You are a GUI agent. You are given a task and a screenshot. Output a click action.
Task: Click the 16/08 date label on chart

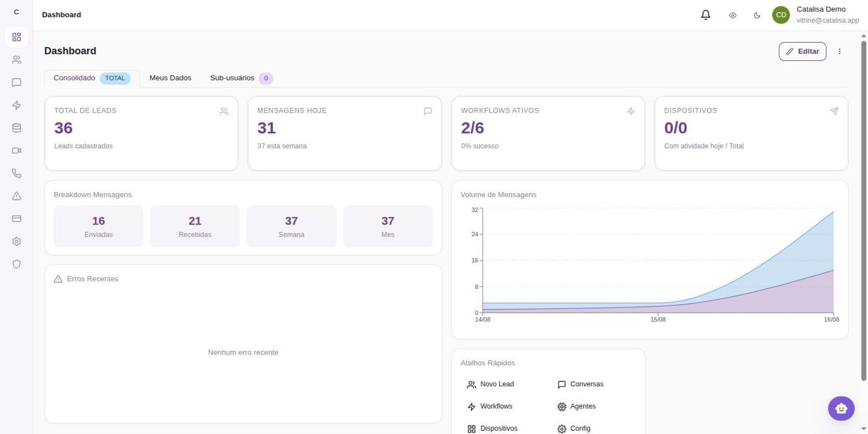[x=831, y=320]
